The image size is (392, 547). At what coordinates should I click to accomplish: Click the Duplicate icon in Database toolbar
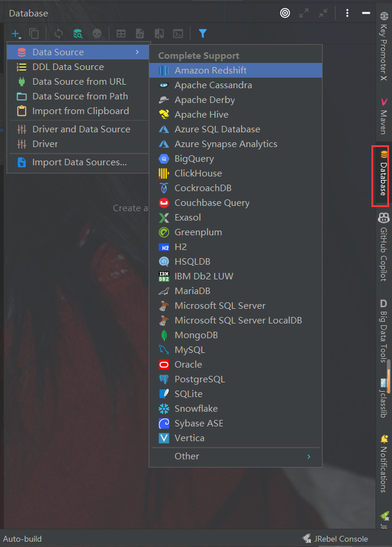pos(34,34)
